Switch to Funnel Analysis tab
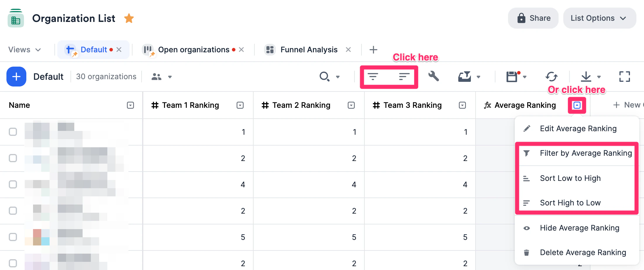 click(x=309, y=50)
